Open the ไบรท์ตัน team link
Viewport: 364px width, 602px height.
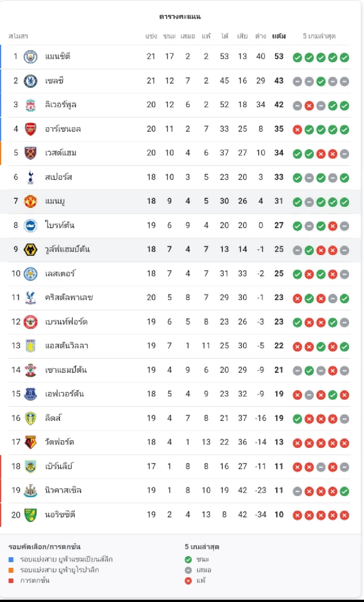(60, 225)
